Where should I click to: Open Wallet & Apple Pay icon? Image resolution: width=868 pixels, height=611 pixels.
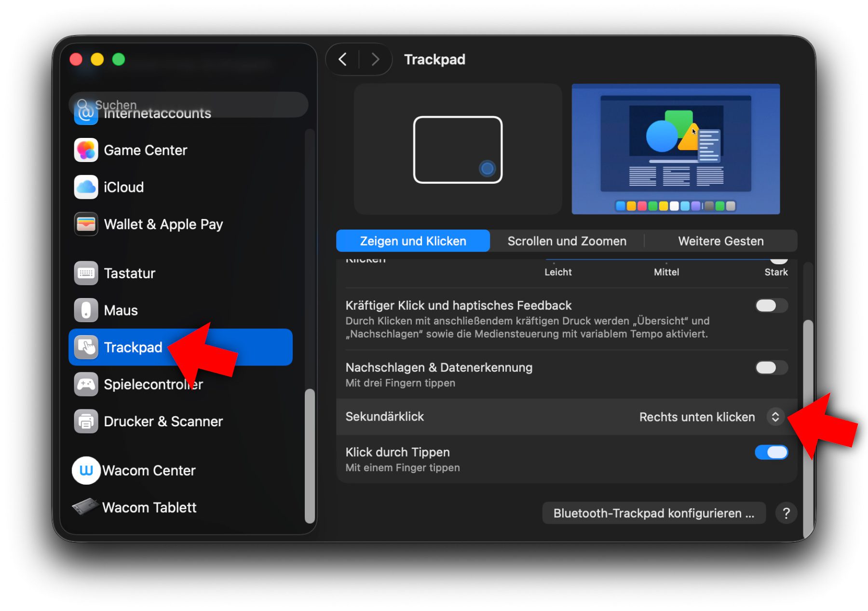click(86, 225)
